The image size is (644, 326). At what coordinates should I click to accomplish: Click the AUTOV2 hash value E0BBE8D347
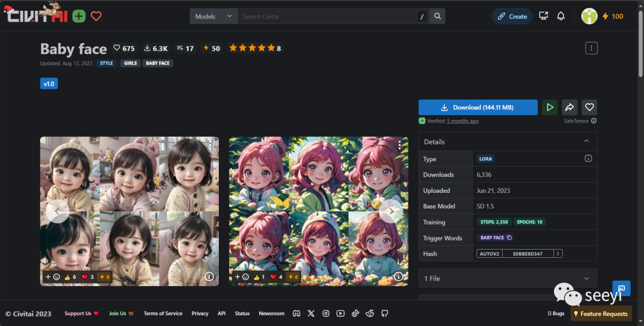click(x=527, y=254)
